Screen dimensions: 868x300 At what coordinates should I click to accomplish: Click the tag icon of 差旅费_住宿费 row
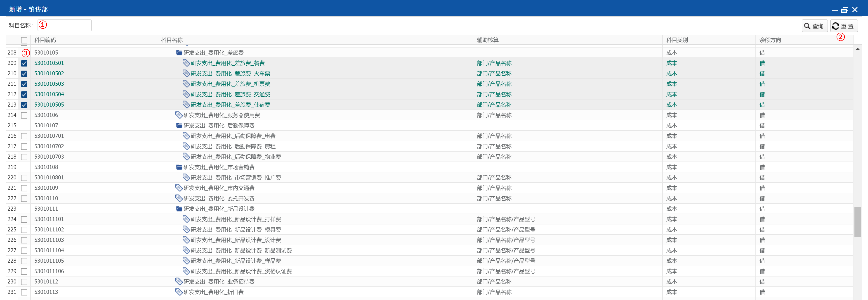tap(186, 105)
